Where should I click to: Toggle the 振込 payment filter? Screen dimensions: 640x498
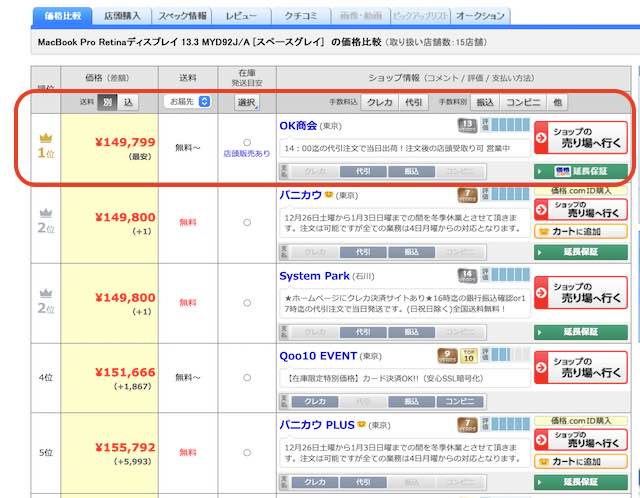click(x=485, y=102)
